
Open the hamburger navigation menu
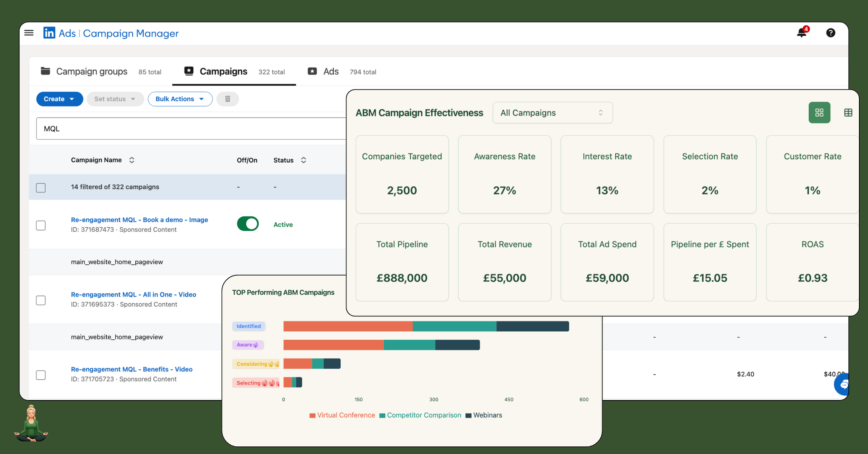[x=29, y=33]
